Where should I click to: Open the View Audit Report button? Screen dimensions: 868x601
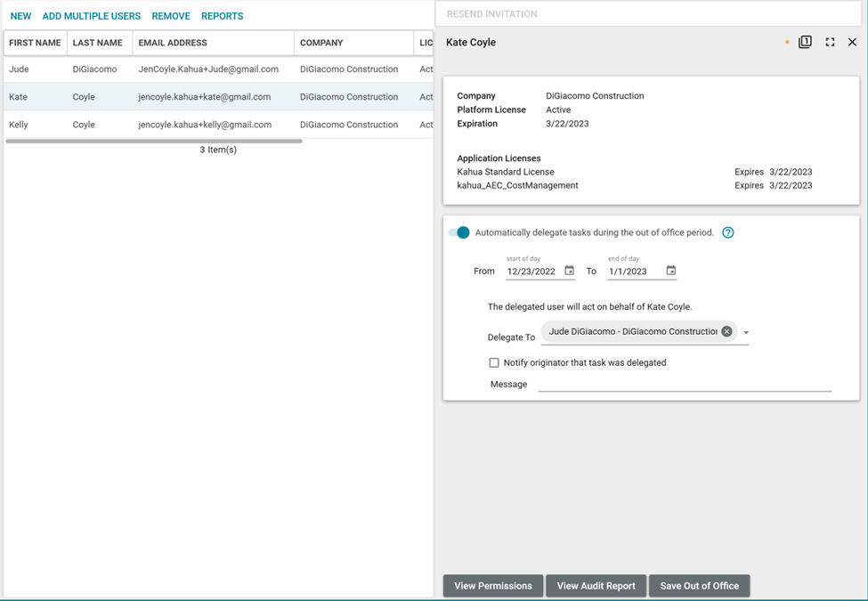596,586
